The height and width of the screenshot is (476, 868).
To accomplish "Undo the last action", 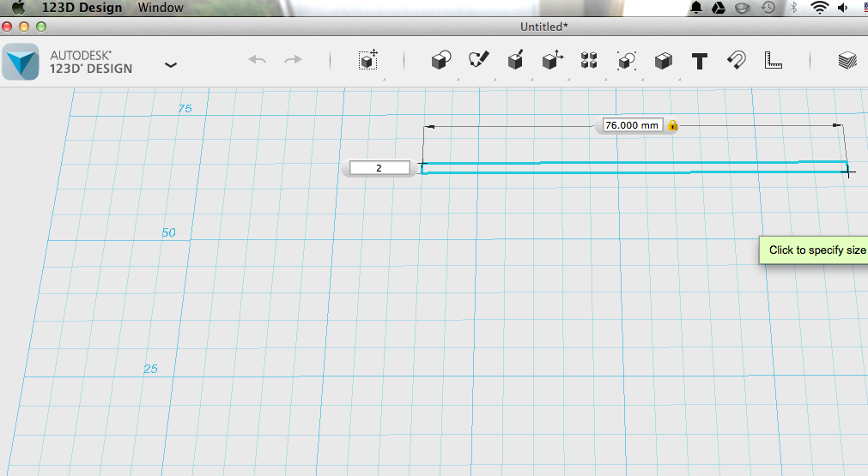I will coord(257,59).
